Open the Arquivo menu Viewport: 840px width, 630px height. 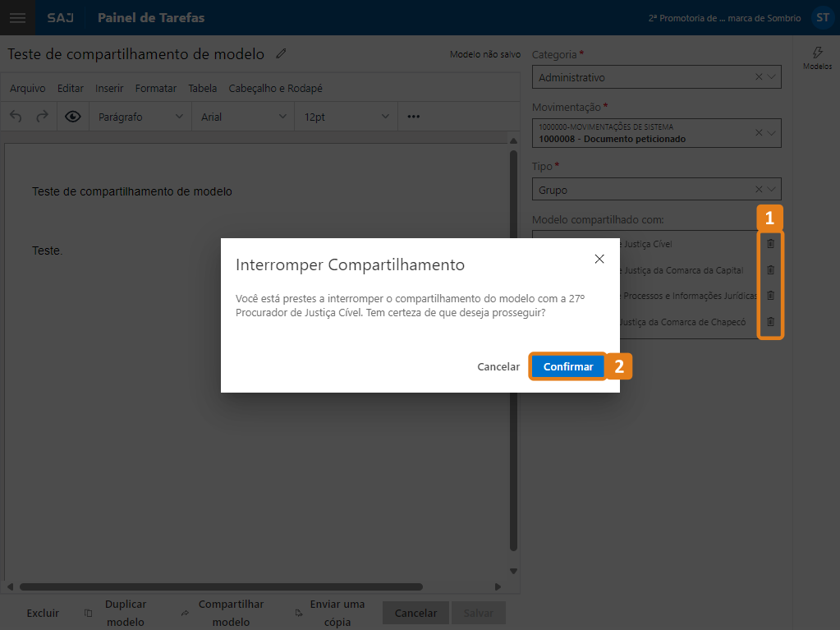27,89
